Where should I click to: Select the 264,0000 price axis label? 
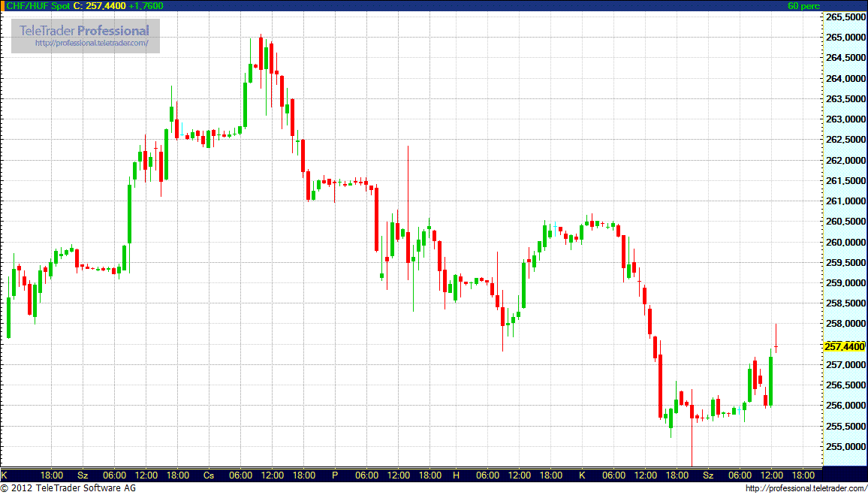(846, 79)
